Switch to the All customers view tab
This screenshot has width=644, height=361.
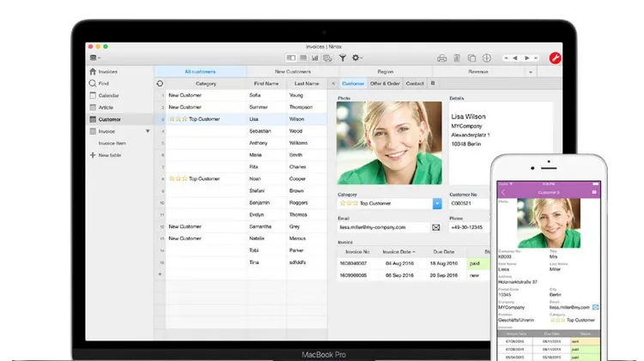tap(200, 71)
